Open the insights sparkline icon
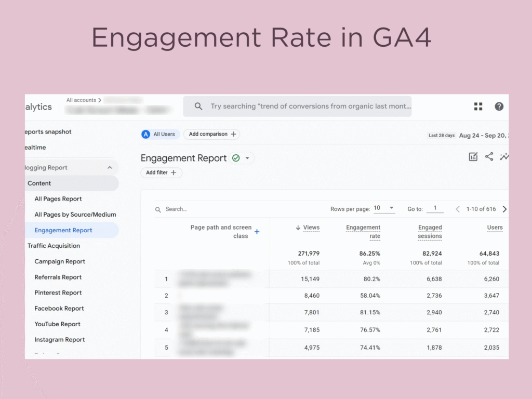532x399 pixels. (504, 157)
